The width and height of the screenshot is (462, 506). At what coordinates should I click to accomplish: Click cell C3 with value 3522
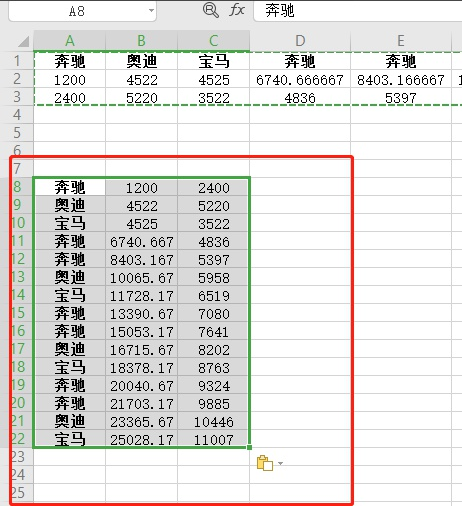pos(214,97)
